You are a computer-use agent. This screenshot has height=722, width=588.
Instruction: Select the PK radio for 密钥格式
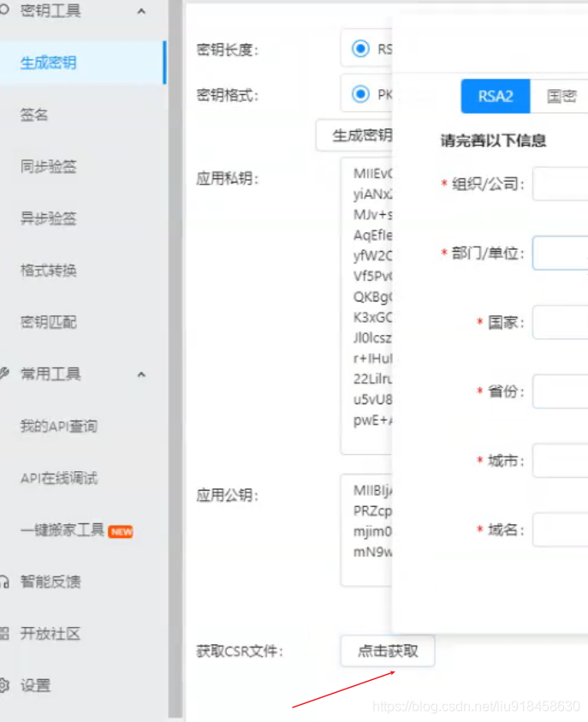[x=360, y=94]
